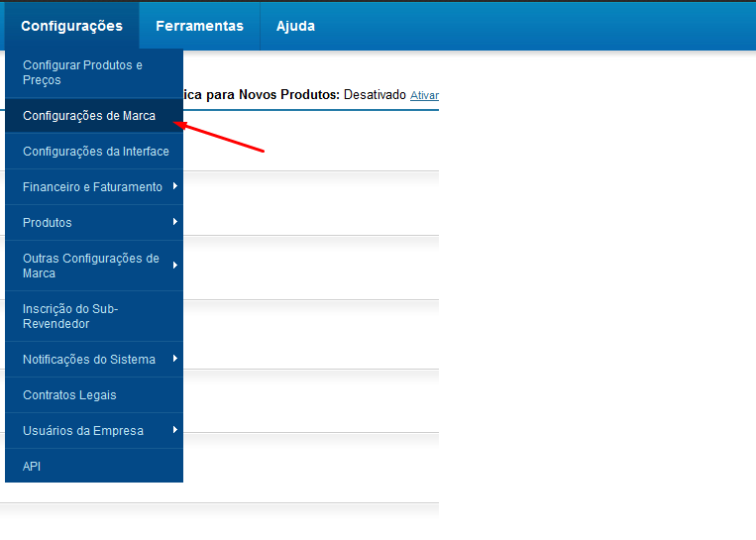Open the API menu item
The width and height of the screenshot is (756, 540).
94,466
